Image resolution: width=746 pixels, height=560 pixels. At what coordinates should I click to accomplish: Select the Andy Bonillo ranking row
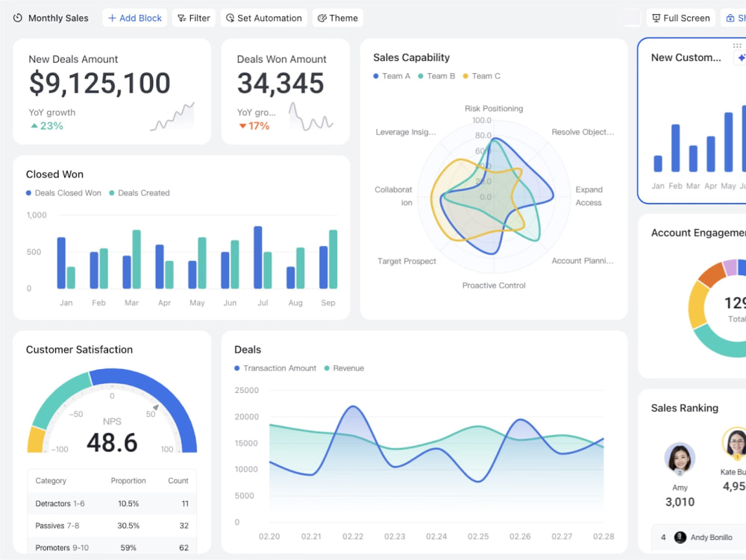[x=698, y=537]
